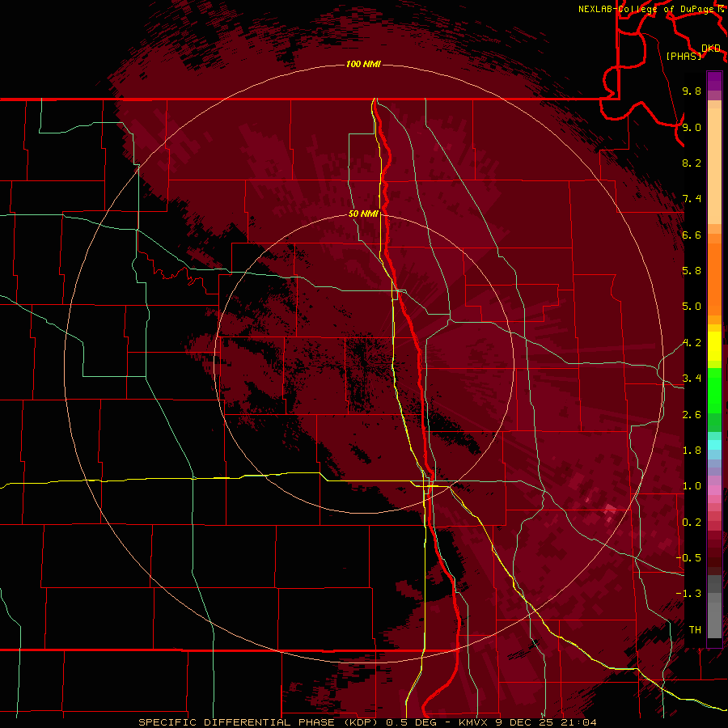Click the 5.8 value on the color scale
The height and width of the screenshot is (728, 728).
[x=692, y=271]
